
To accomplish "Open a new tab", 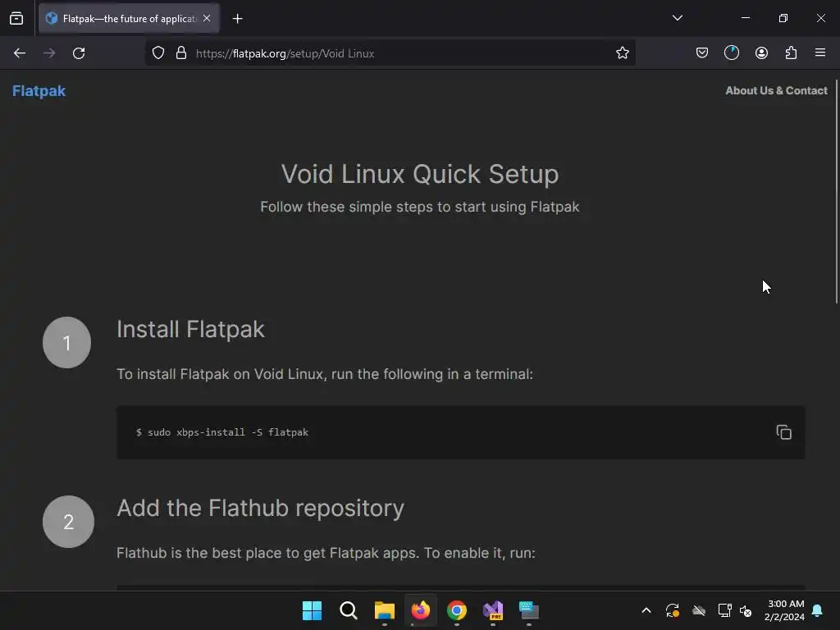I will (x=237, y=18).
